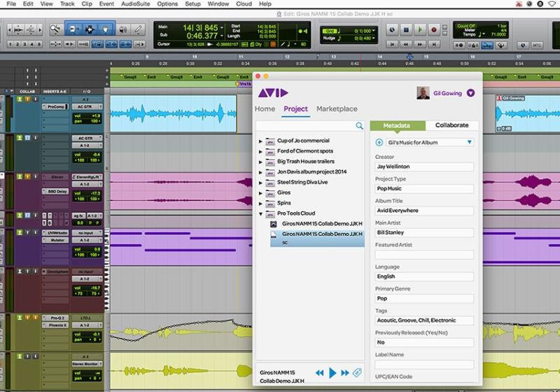
Task: Open the Gil's Music for Album dropdown
Action: click(424, 142)
